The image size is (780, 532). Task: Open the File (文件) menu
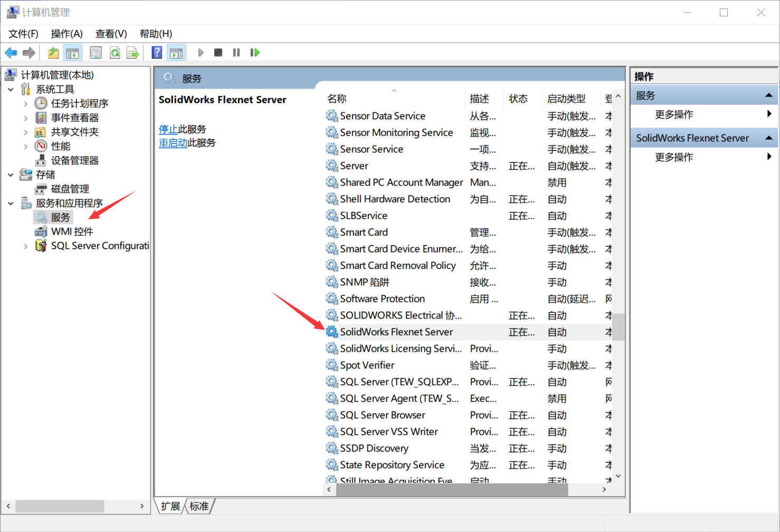(x=23, y=34)
